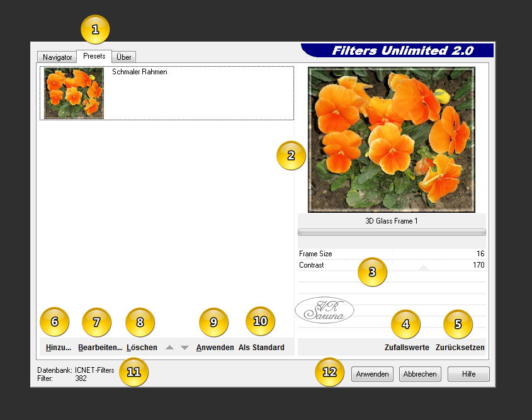Adjust the Frame Size slider
Image resolution: width=532 pixels, height=420 pixels.
point(392,254)
